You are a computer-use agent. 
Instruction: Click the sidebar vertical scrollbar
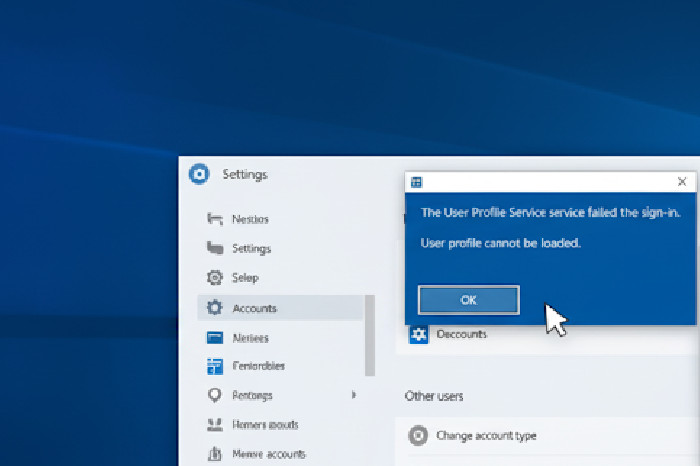pyautogui.click(x=370, y=335)
